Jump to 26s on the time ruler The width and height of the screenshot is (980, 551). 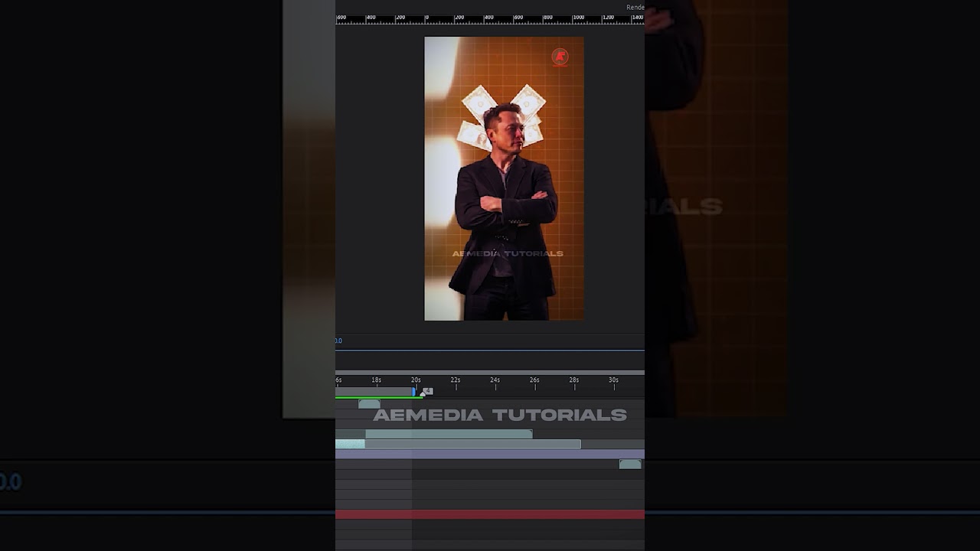point(534,380)
